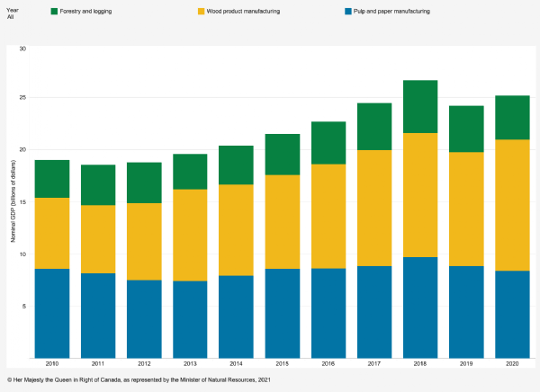
Task: Select the 2020 yellow wood product bar segment
Action: tap(513, 205)
